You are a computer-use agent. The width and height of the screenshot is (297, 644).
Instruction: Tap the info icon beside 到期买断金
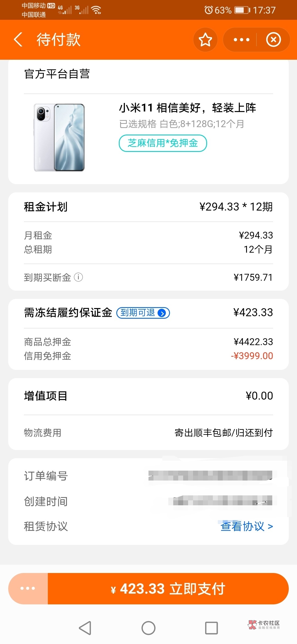click(78, 277)
